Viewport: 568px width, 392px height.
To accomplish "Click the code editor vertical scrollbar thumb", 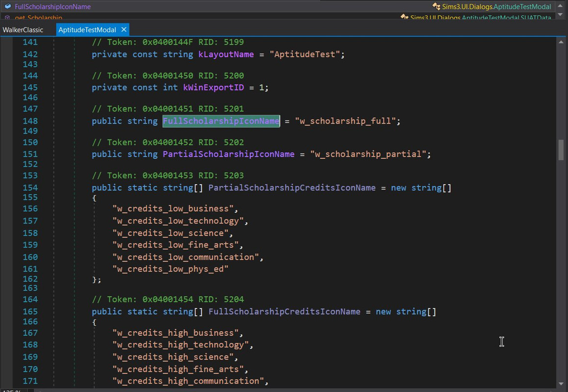I will pos(561,149).
